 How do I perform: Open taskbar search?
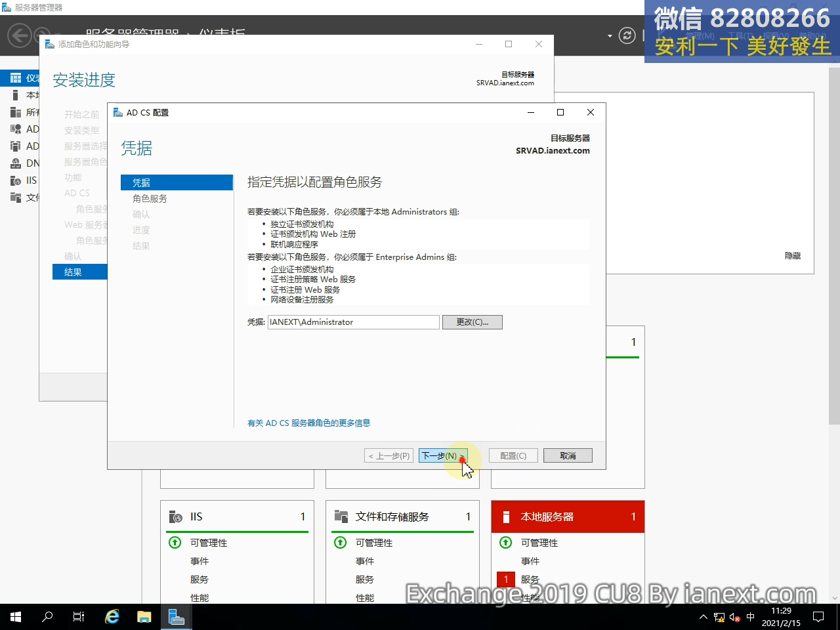tap(47, 617)
